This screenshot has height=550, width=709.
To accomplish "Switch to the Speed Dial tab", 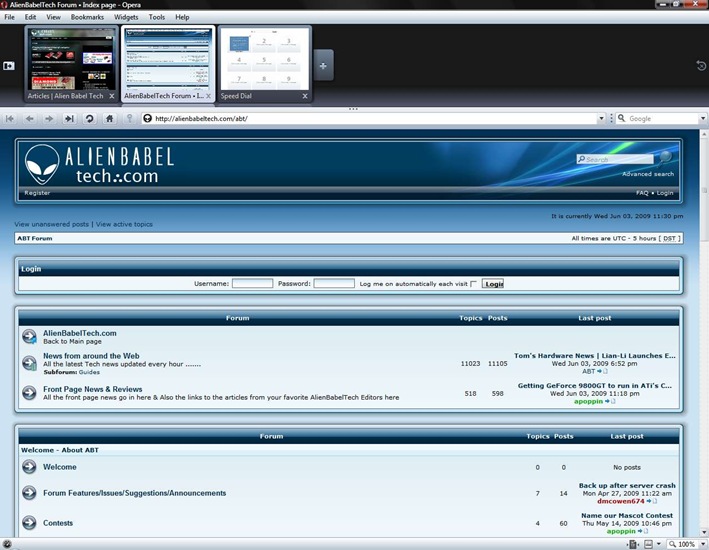I will [x=265, y=64].
